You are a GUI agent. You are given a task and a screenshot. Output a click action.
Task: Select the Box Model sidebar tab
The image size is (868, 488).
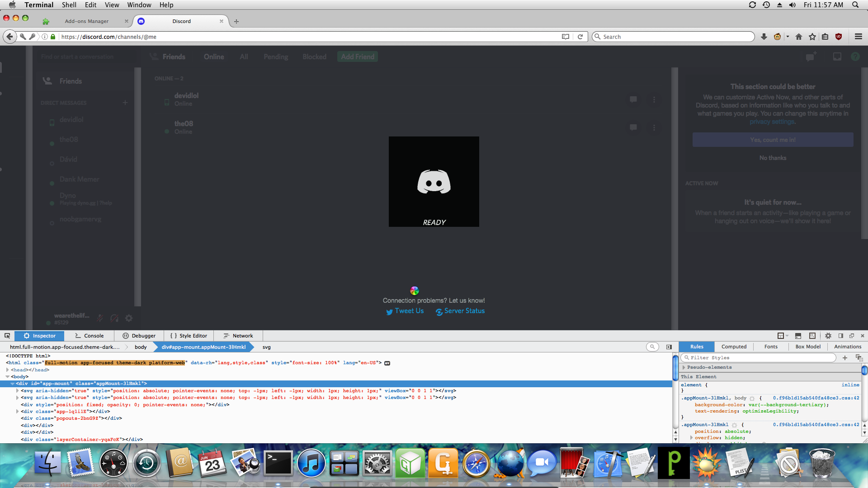click(x=808, y=347)
